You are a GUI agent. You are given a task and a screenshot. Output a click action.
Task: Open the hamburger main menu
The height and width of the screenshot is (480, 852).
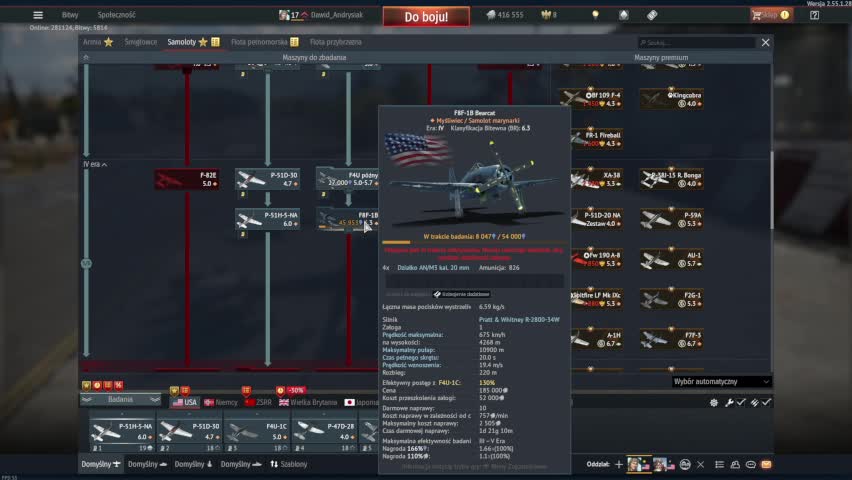pyautogui.click(x=38, y=15)
